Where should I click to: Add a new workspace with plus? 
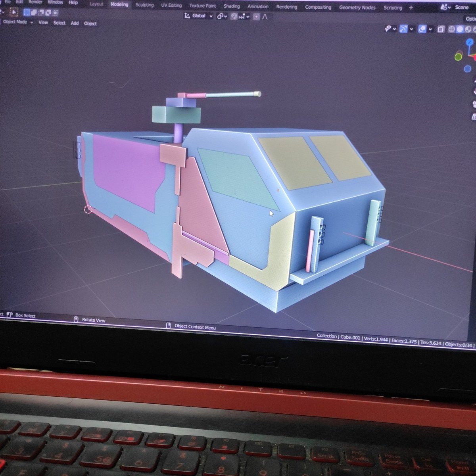tap(411, 8)
